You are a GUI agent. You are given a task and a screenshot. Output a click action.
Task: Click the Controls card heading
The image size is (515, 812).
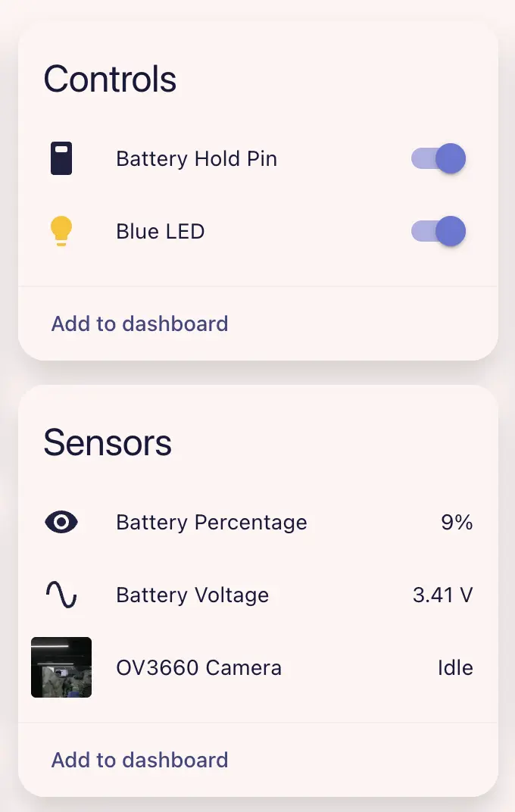pyautogui.click(x=110, y=80)
